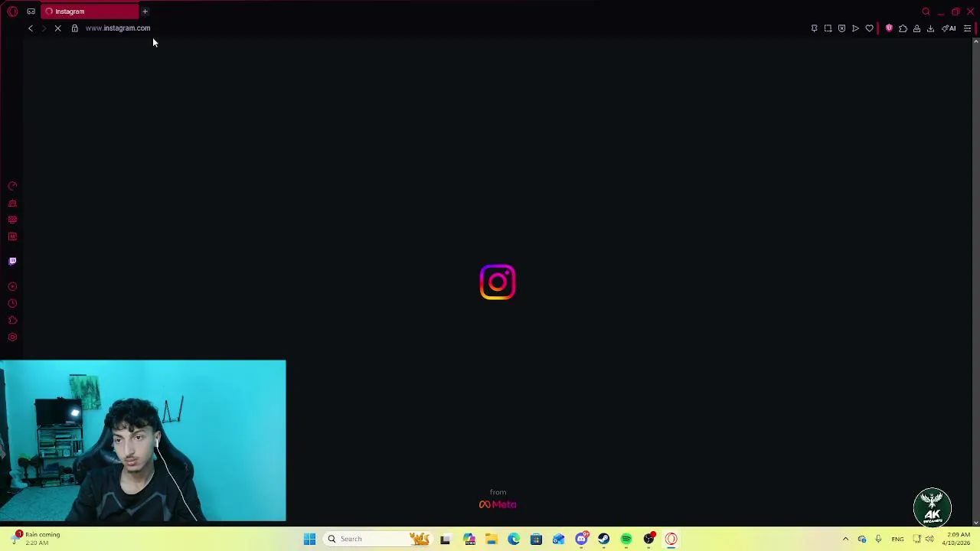Image resolution: width=980 pixels, height=551 pixels.
Task: View site security lock info
Action: (75, 28)
